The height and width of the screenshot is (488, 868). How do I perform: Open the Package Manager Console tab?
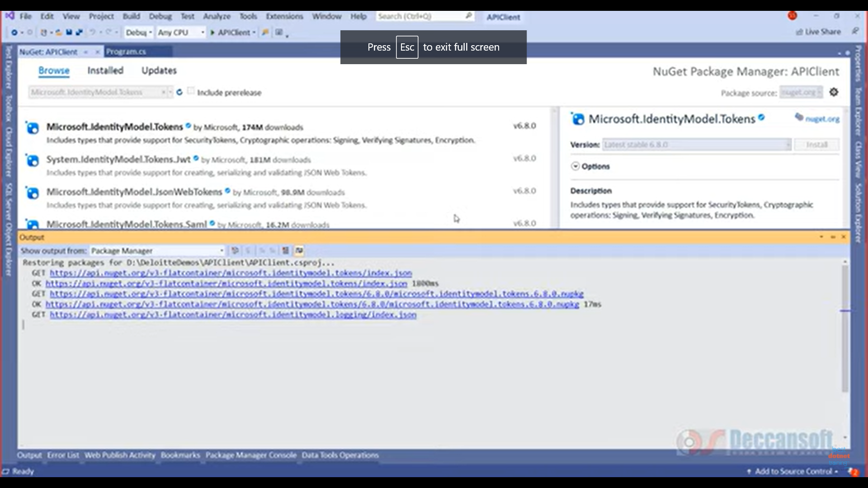(251, 455)
